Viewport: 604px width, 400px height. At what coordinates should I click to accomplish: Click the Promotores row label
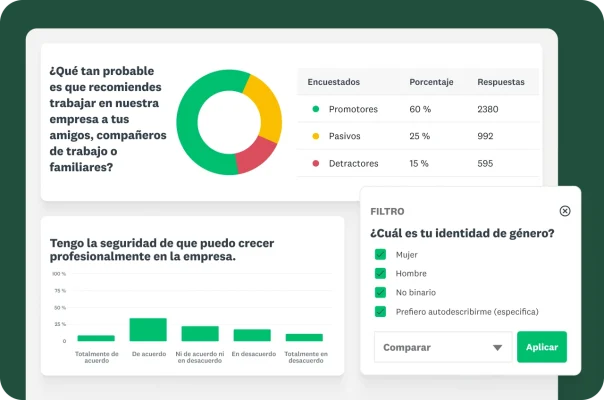tap(353, 109)
